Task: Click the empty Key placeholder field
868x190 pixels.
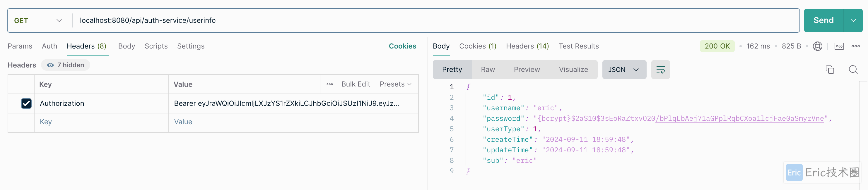Action: point(101,122)
